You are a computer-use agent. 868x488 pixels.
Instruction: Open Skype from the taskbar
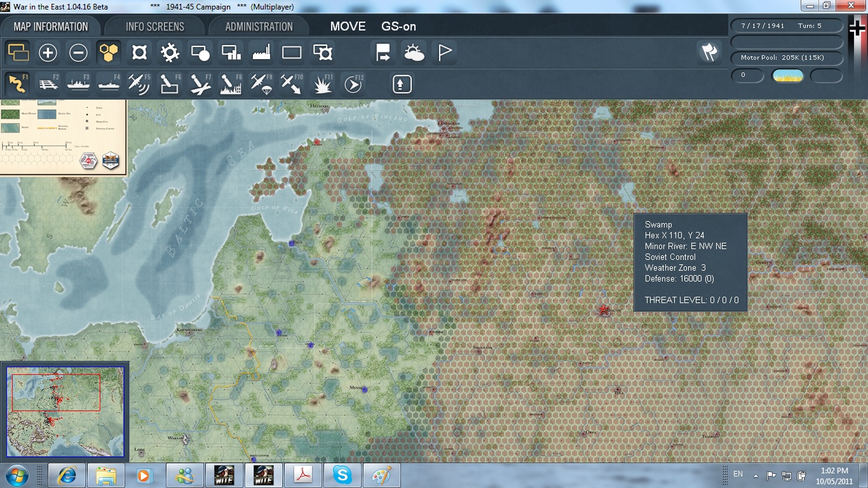[x=342, y=475]
